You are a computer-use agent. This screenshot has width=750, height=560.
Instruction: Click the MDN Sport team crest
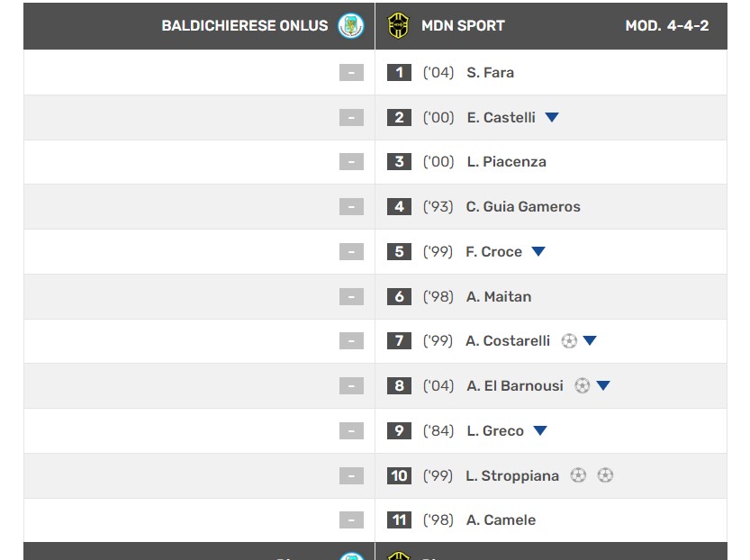pos(398,26)
